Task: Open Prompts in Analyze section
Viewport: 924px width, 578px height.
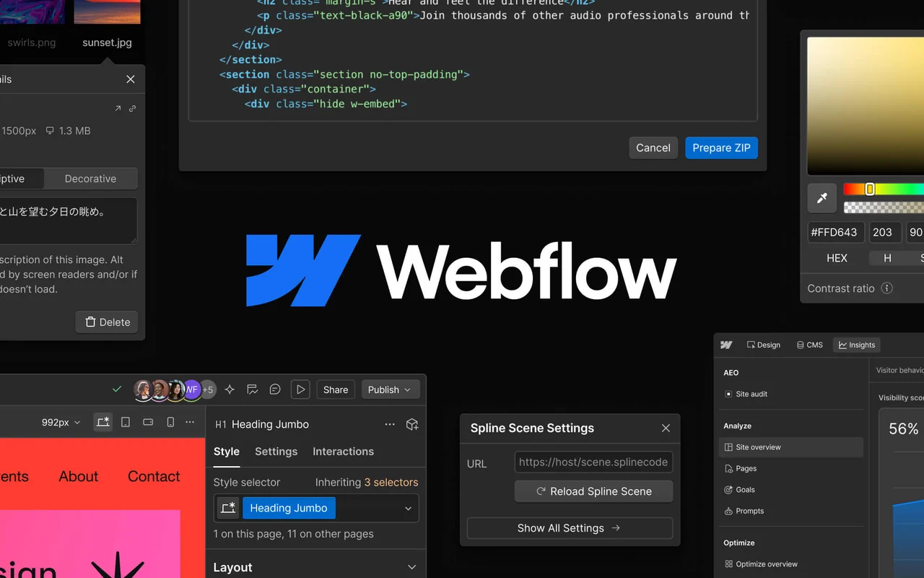Action: (791, 511)
